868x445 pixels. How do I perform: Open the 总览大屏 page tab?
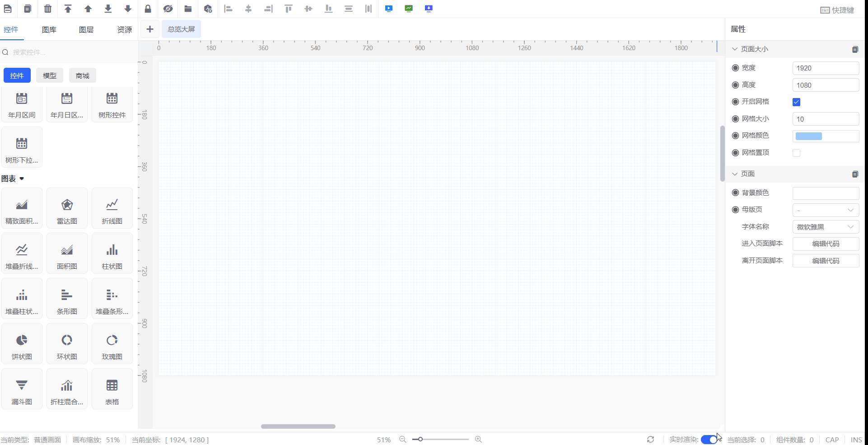(181, 29)
